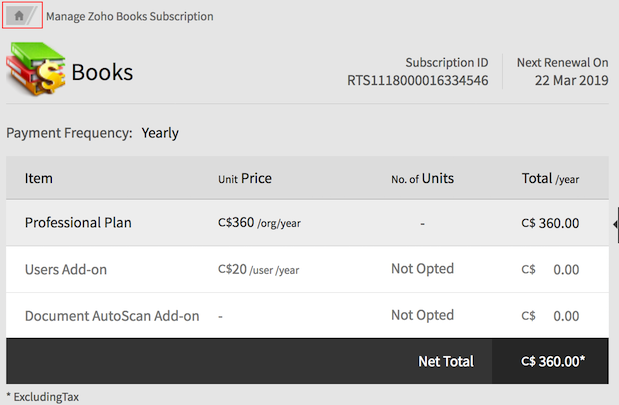Click the Item column header
This screenshot has height=405, width=619.
click(x=39, y=178)
